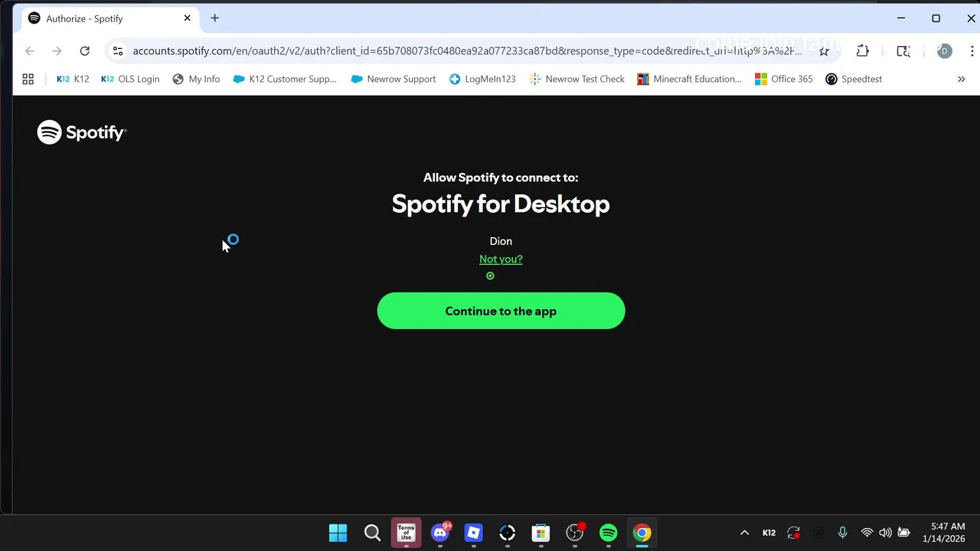Open the Google Lens search icon in toolbar
Viewport: 980px width, 551px height.
click(903, 51)
